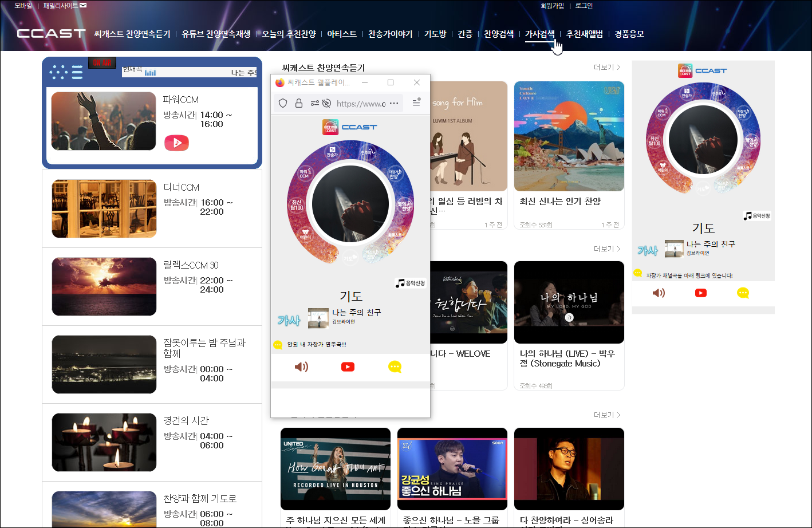Viewport: 812px width, 528px height.
Task: Open Firefox hamburger menu in popup window
Action: coord(417,102)
